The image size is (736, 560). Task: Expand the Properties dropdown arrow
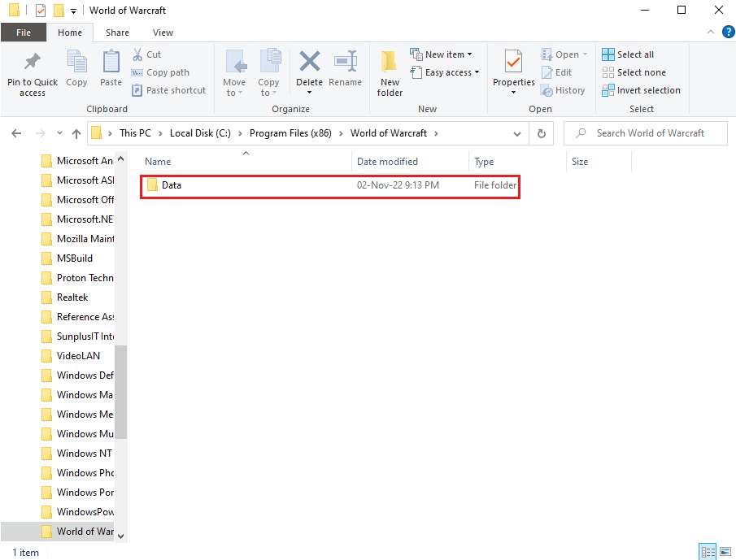[513, 93]
